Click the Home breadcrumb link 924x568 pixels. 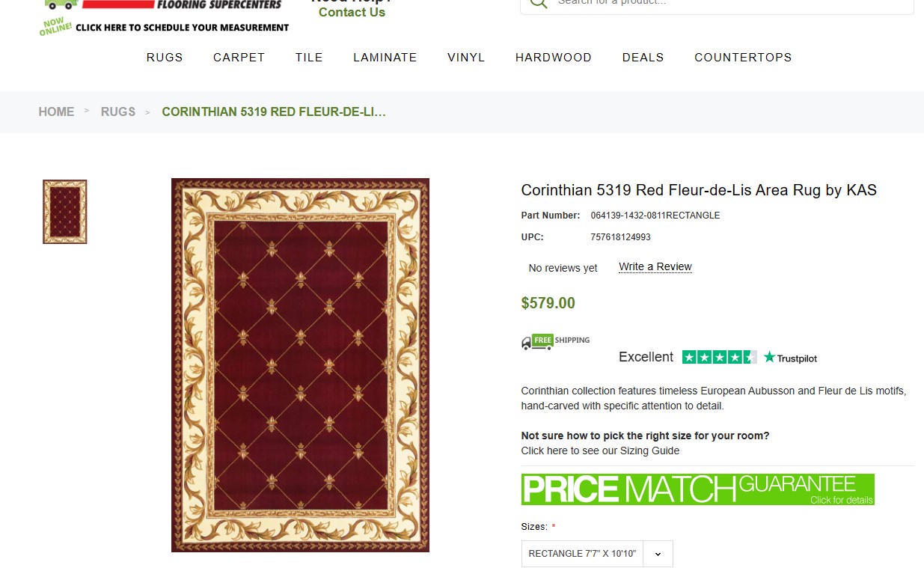pos(56,112)
